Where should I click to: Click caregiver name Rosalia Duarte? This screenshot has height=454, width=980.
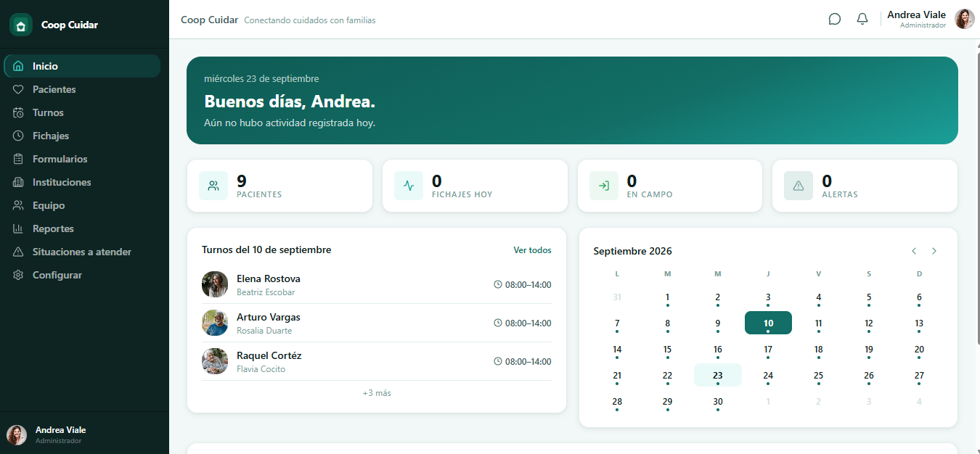point(264,331)
